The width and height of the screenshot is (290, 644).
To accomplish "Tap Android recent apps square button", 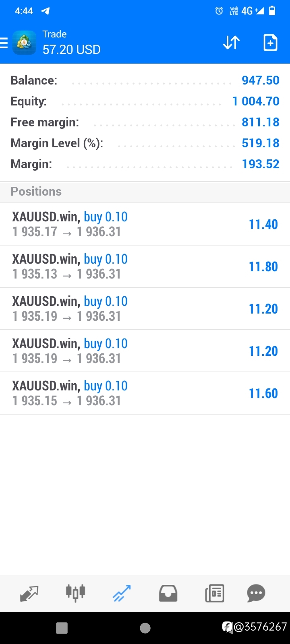I will click(62, 628).
